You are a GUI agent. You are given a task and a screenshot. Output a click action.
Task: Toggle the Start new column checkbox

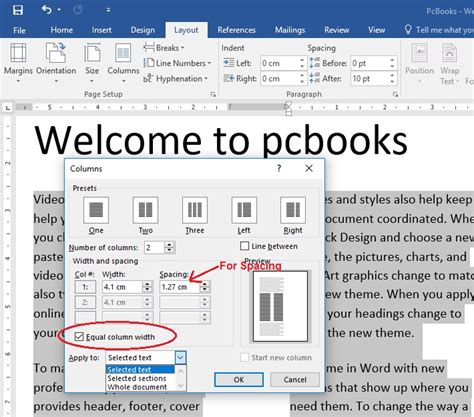(244, 358)
